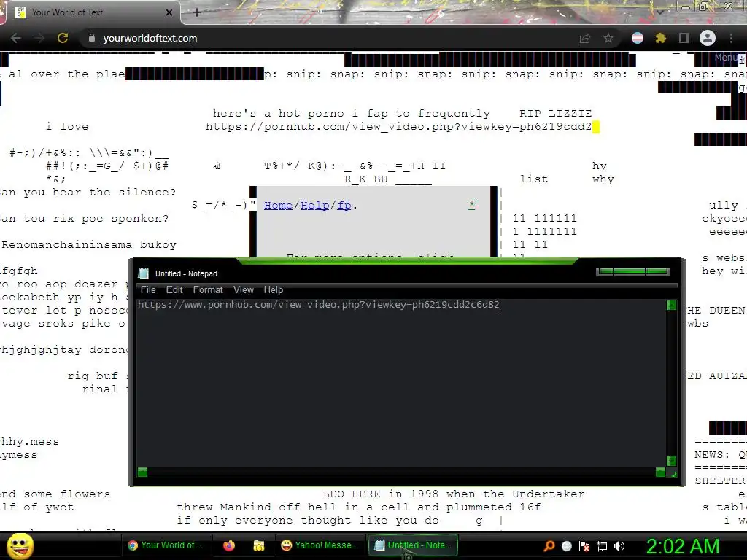Viewport: 747px width, 560px height.
Task: Click the 'if only everyone thought like you do' line
Action: (308, 521)
